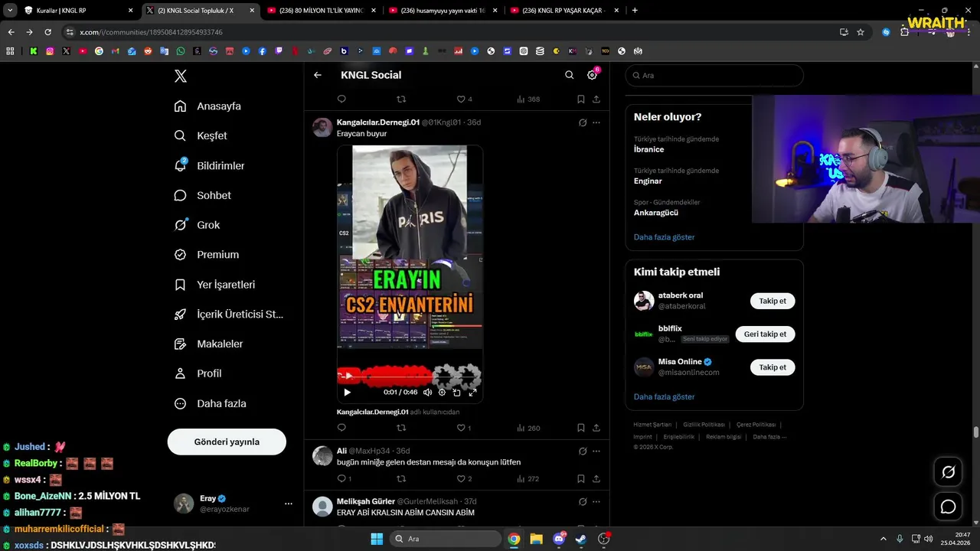Open Sohbet messages
980x551 pixels.
(202, 195)
